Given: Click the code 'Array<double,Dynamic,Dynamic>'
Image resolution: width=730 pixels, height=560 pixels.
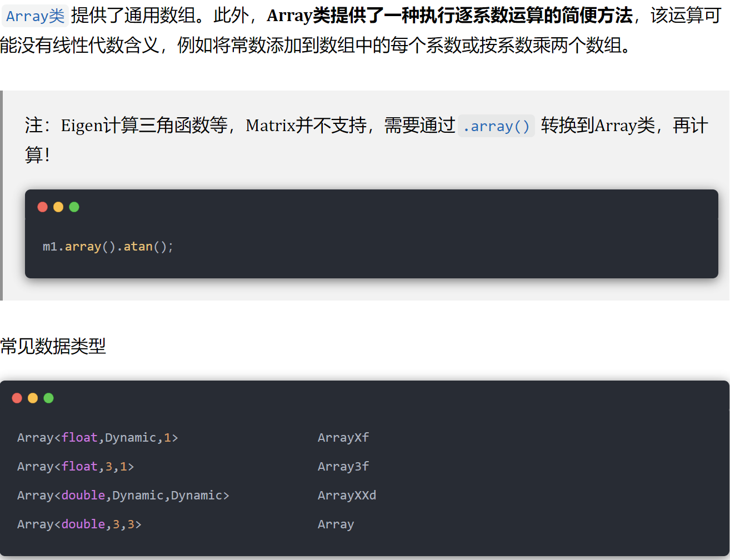Looking at the screenshot, I should click(x=123, y=496).
